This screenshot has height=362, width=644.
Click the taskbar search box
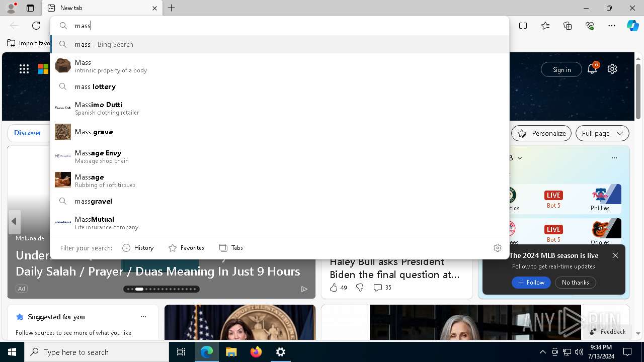coord(97,352)
